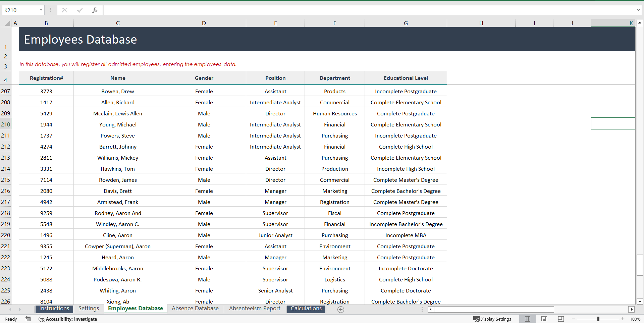The width and height of the screenshot is (644, 324).
Task: Select the Employees Database sheet tab
Action: coord(136,309)
